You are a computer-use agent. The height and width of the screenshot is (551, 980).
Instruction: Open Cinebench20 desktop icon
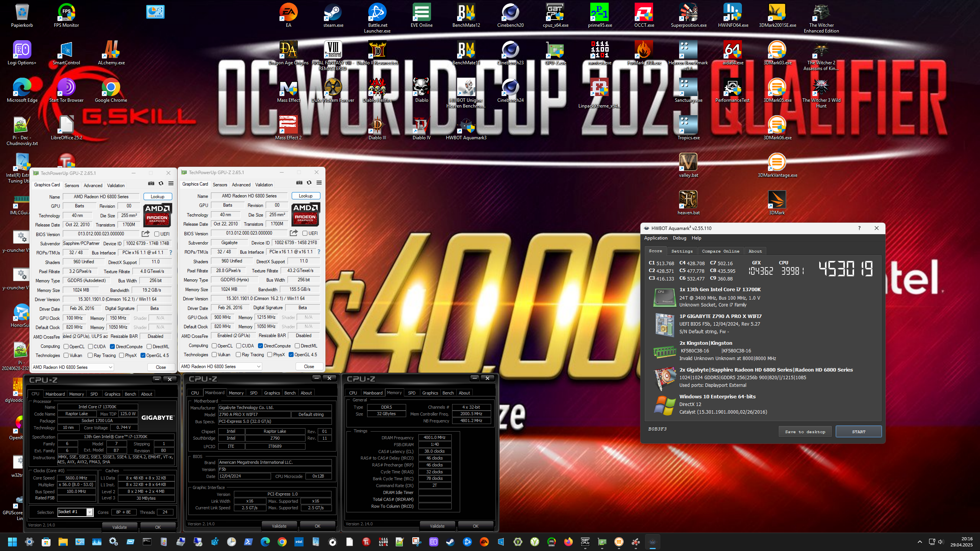click(510, 15)
